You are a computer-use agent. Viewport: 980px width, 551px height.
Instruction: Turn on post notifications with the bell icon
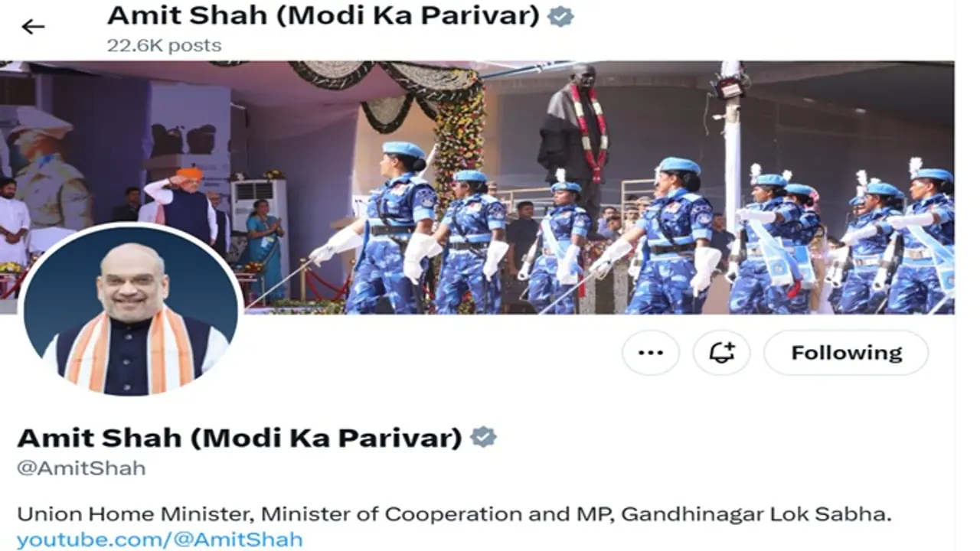coord(721,353)
